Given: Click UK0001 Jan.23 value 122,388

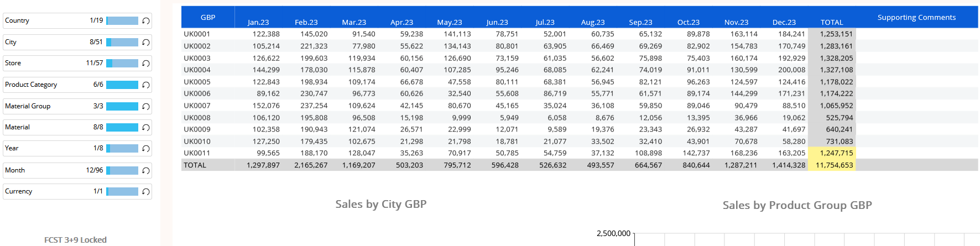Looking at the screenshot, I should [x=266, y=34].
